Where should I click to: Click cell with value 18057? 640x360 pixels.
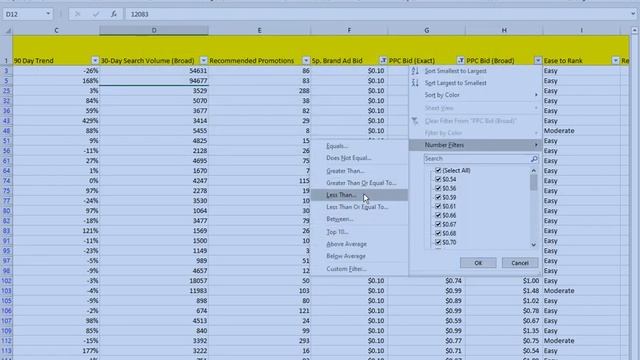[154, 281]
